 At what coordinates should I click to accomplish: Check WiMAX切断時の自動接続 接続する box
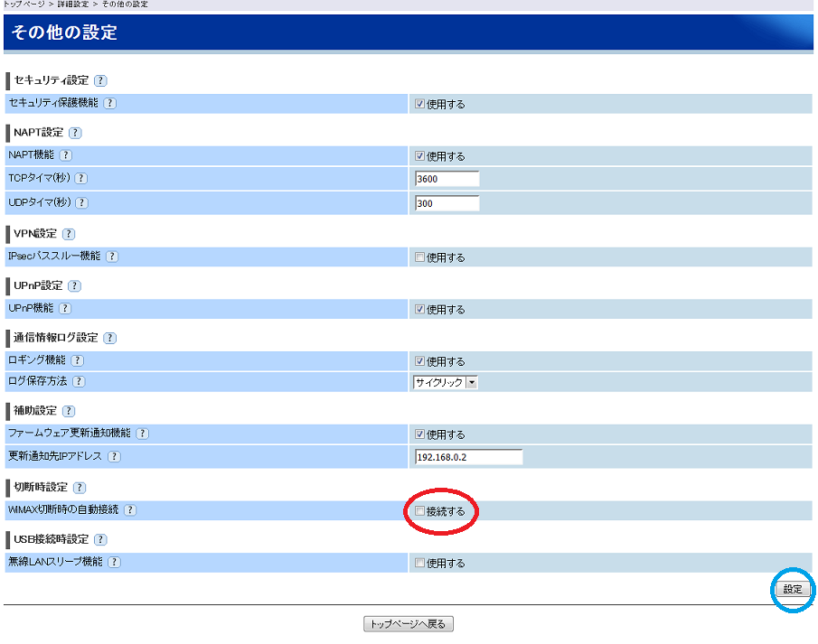point(419,511)
